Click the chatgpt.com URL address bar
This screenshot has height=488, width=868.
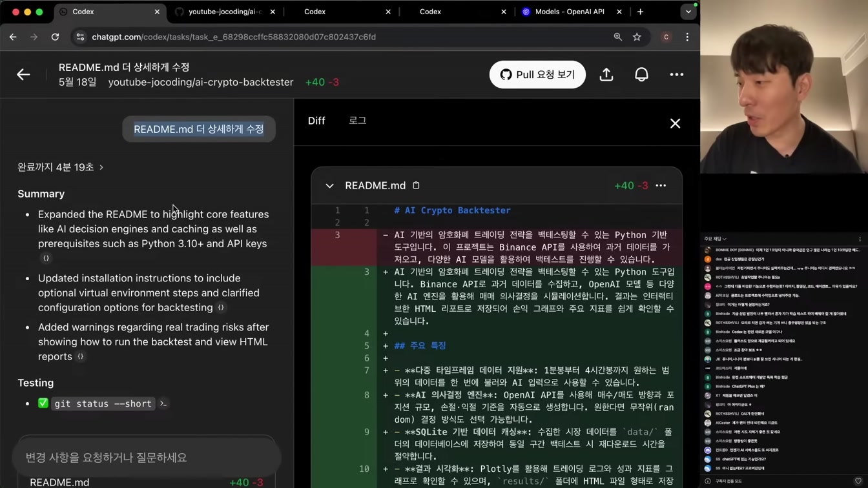[342, 37]
